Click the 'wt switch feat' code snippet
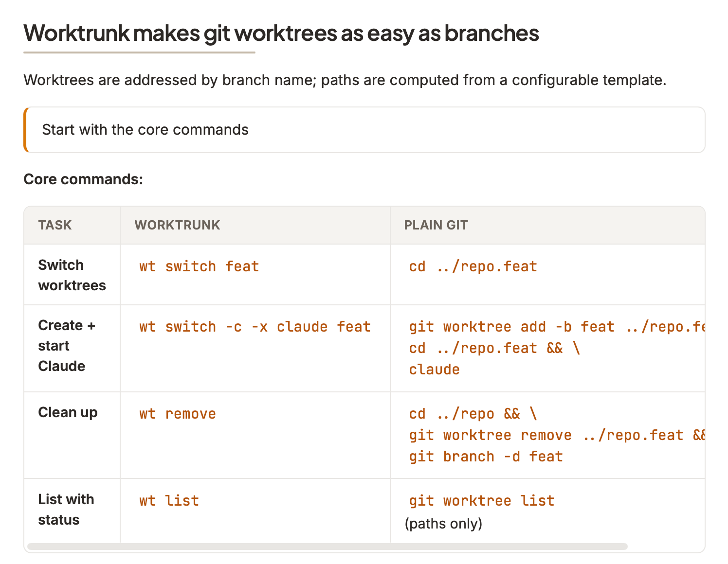728x564 pixels. tap(199, 266)
